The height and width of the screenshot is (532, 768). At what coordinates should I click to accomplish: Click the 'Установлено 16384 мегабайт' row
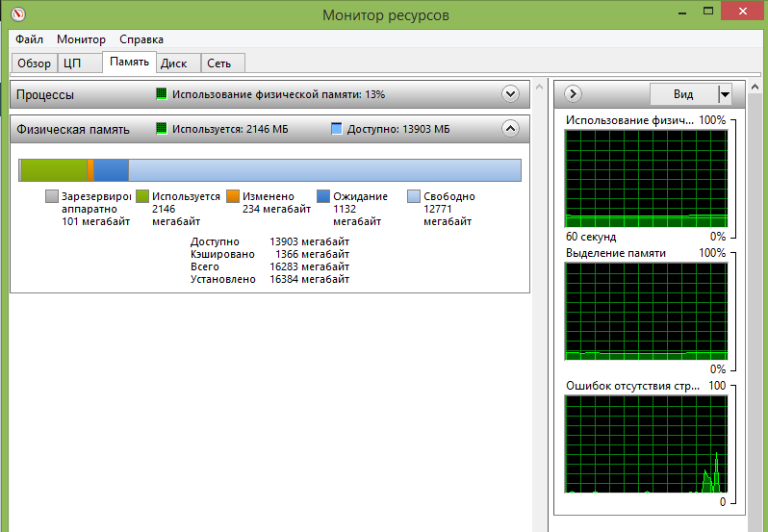click(269, 279)
